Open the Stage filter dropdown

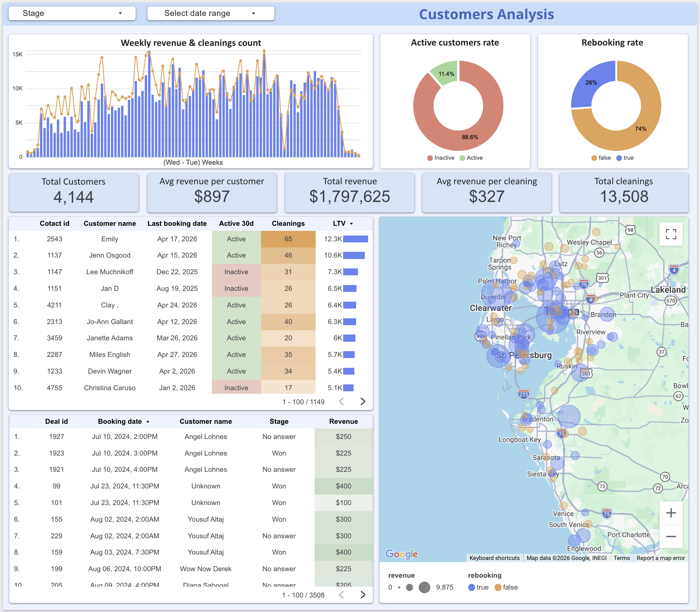(72, 13)
